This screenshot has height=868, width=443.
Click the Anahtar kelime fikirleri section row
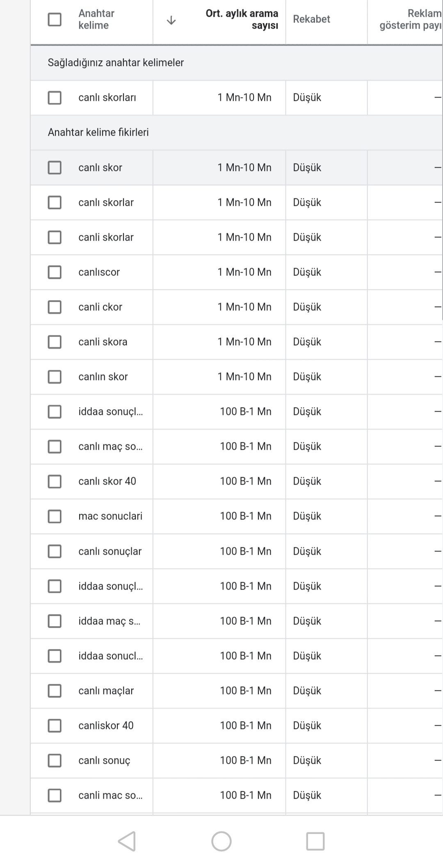[237, 132]
